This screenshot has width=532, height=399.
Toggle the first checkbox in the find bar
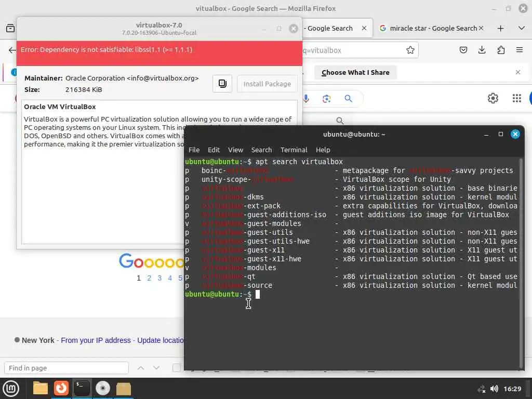pyautogui.click(x=176, y=368)
